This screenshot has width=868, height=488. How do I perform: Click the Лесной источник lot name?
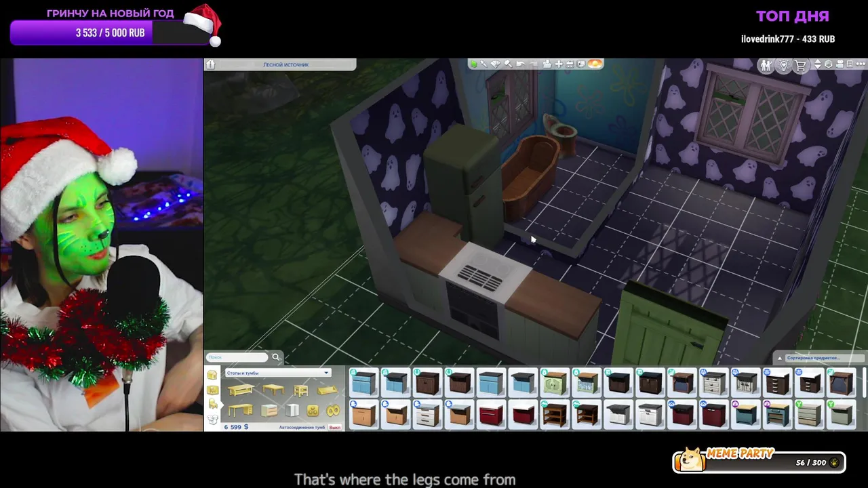click(x=285, y=64)
